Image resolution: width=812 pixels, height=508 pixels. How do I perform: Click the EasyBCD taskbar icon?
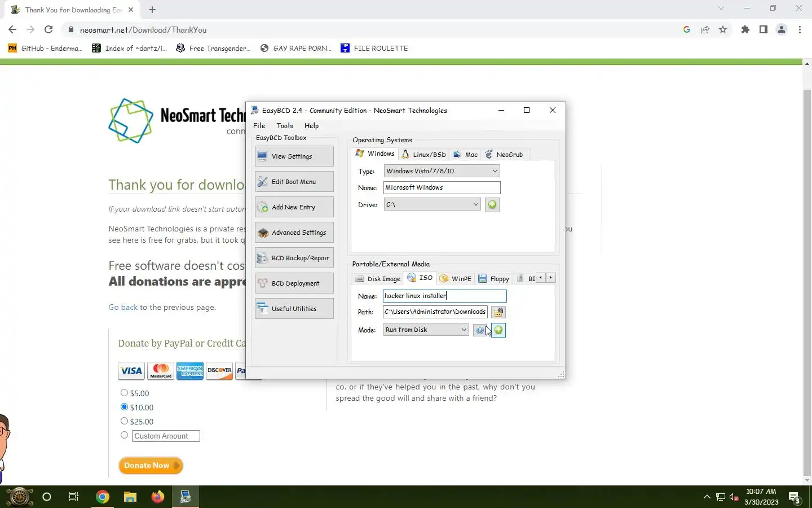(186, 497)
